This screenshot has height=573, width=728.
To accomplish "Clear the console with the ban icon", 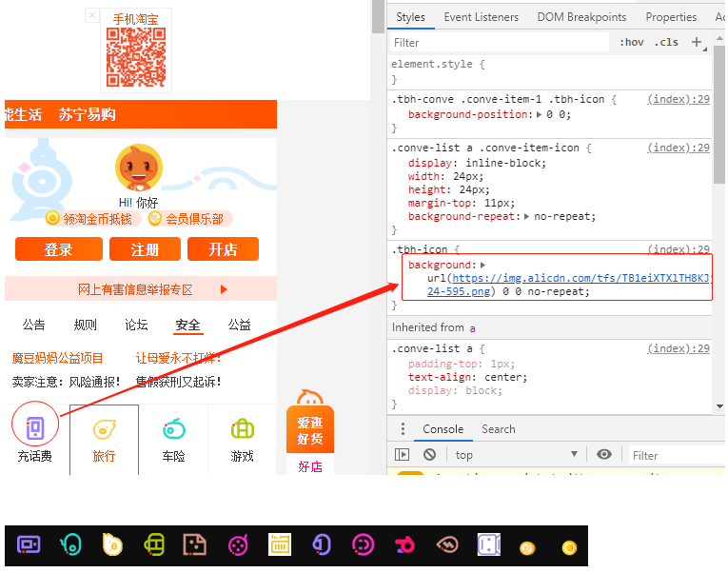I will (429, 455).
